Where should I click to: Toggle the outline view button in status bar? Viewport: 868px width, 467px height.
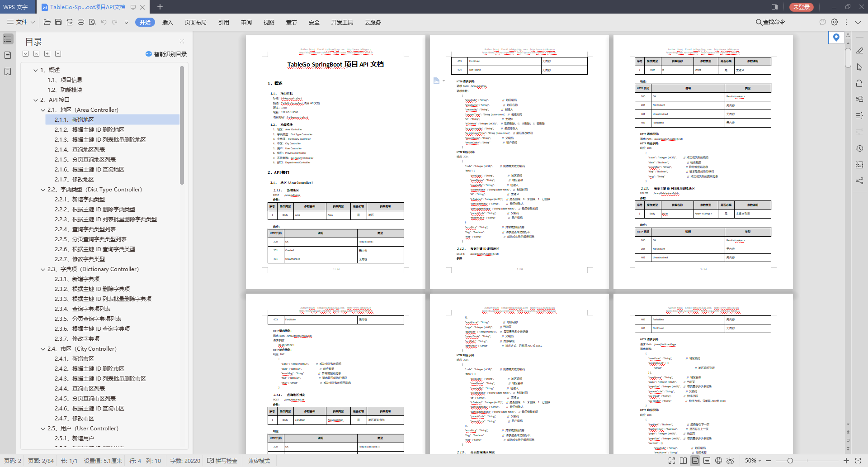707,461
